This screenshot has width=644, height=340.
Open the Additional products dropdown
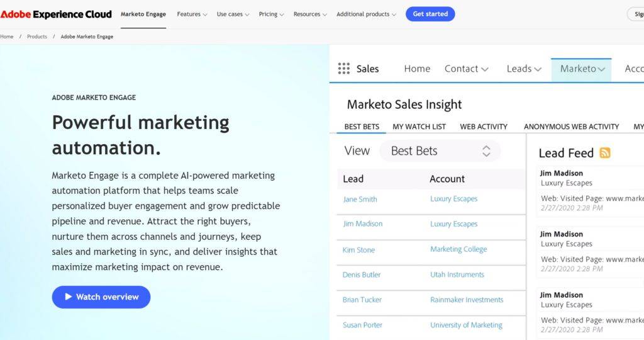point(366,14)
